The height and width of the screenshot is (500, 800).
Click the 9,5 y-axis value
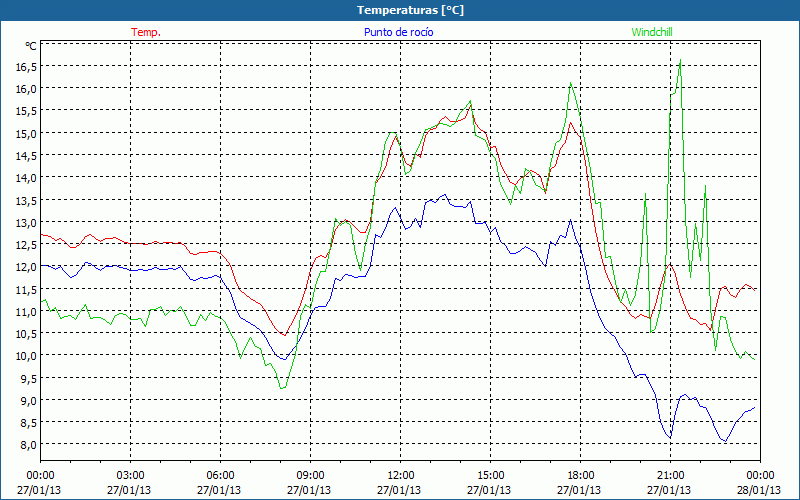tap(29, 378)
